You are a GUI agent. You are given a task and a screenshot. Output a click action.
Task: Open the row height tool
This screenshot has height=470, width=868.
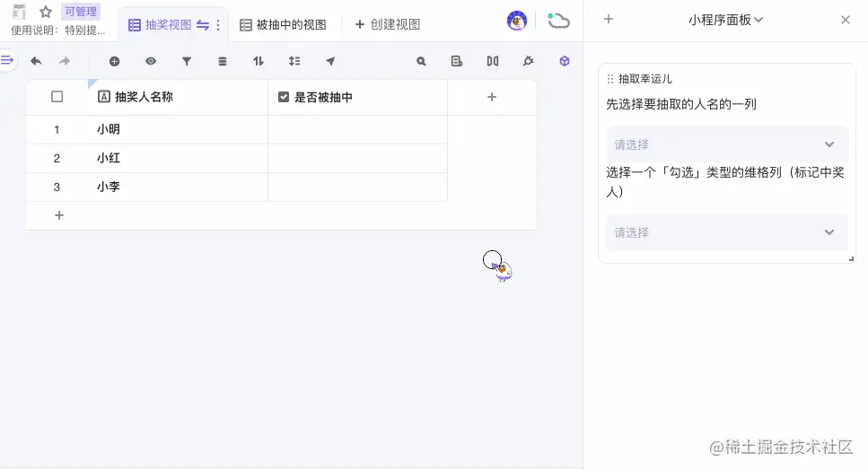294,61
